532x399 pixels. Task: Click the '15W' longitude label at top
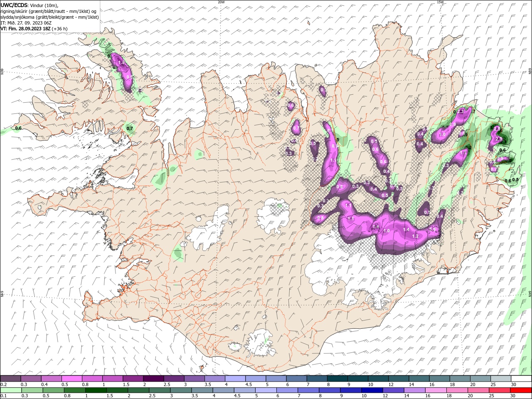440,2
